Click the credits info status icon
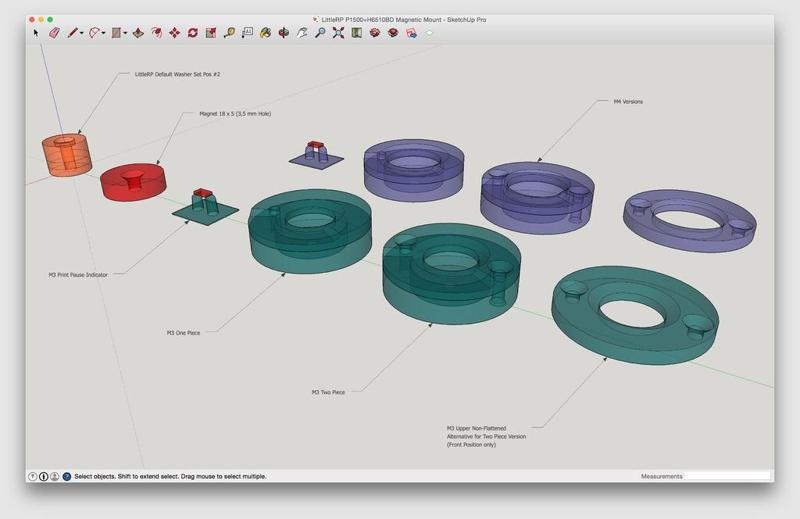The image size is (800, 519). tap(44, 476)
